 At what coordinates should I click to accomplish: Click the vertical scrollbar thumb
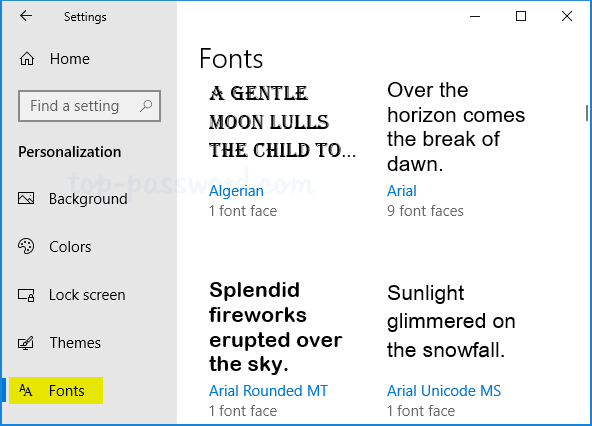tap(587, 113)
